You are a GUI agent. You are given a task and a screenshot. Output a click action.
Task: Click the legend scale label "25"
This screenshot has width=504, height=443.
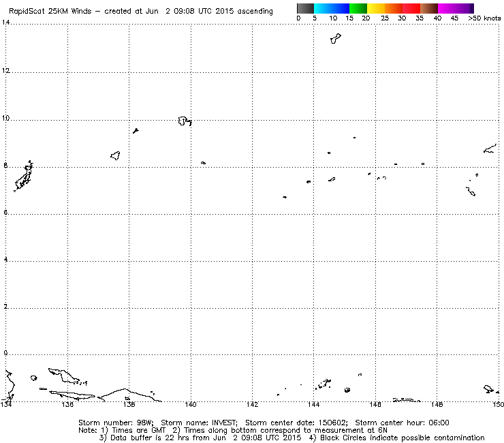point(385,18)
